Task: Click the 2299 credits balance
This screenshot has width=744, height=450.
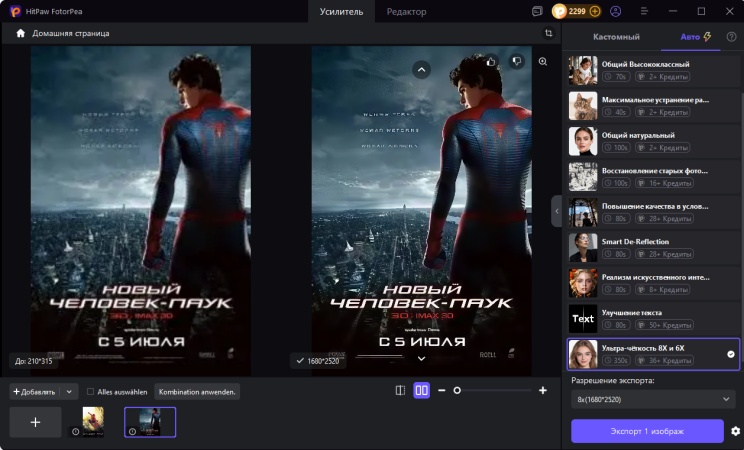Action: click(x=577, y=11)
